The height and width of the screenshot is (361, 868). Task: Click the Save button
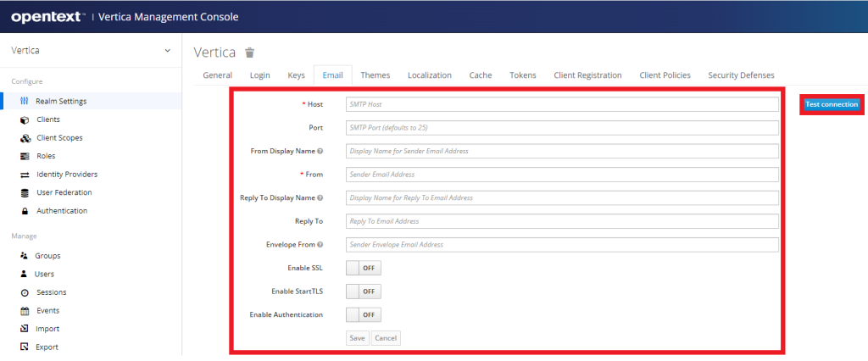tap(357, 338)
